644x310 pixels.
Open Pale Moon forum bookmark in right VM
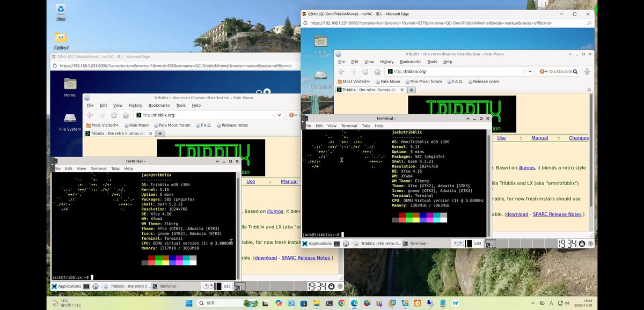coord(423,82)
